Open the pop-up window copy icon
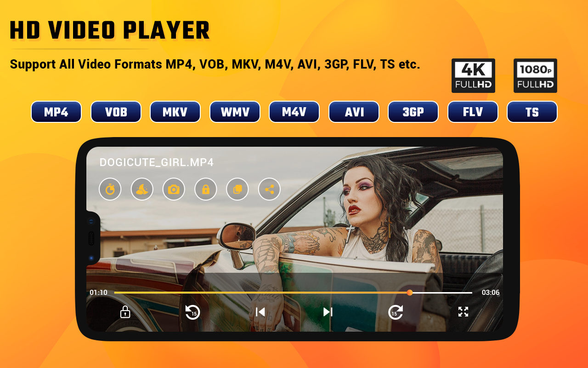 tap(237, 189)
